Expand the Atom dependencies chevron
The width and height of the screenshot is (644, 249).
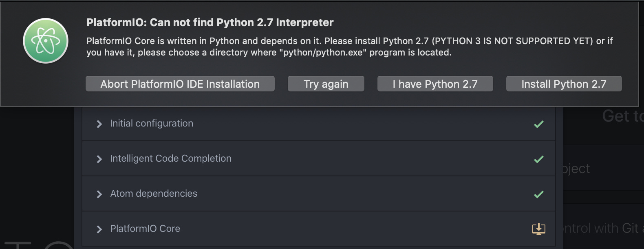click(99, 194)
